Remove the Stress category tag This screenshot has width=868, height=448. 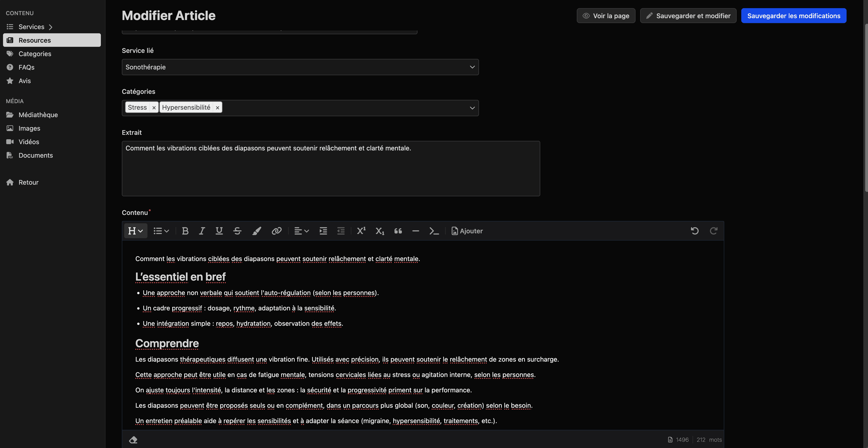coord(154,107)
